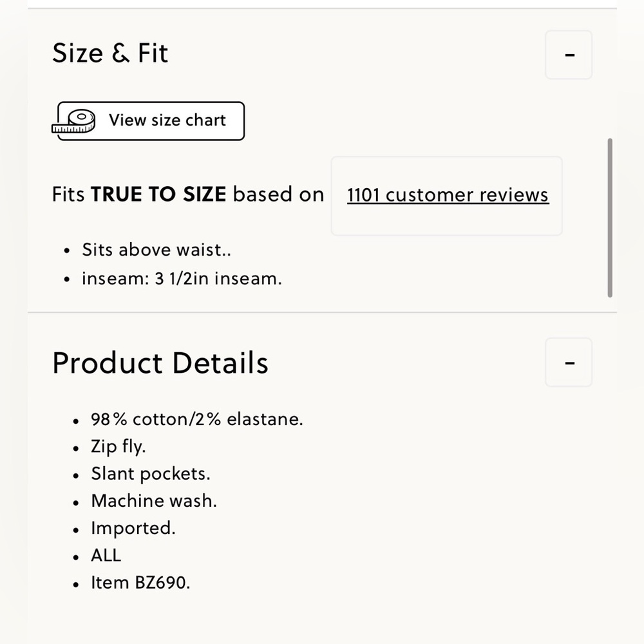Click the Slant pockets list item

150,473
